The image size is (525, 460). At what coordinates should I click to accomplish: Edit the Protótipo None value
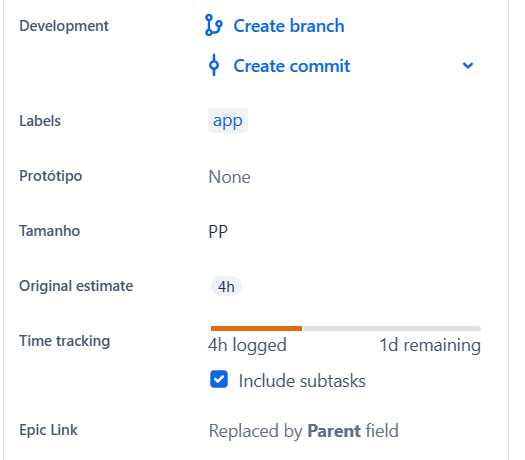point(229,177)
